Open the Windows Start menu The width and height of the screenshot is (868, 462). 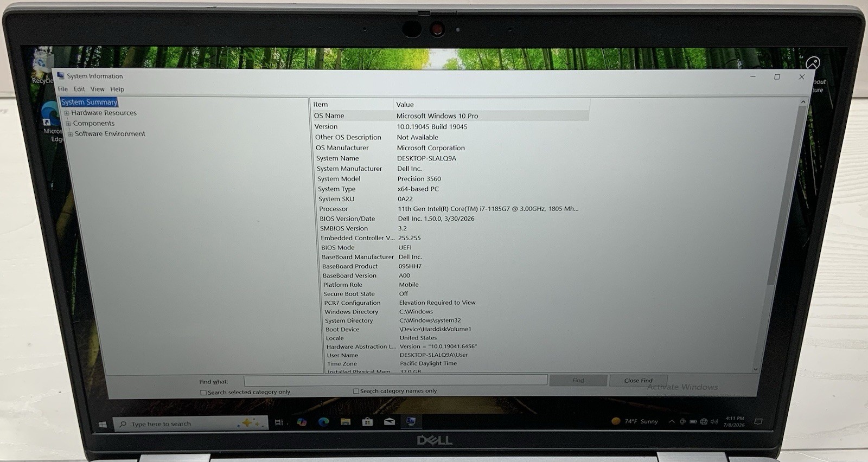tap(103, 425)
